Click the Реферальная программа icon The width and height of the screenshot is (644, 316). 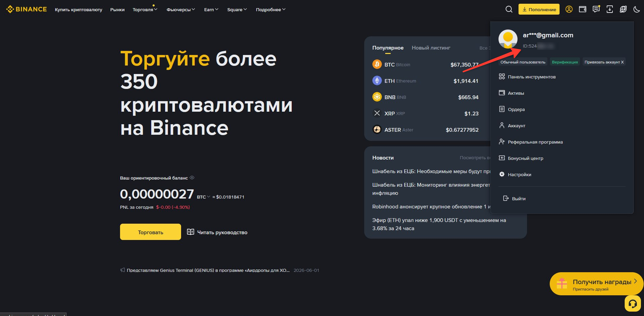coord(502,142)
